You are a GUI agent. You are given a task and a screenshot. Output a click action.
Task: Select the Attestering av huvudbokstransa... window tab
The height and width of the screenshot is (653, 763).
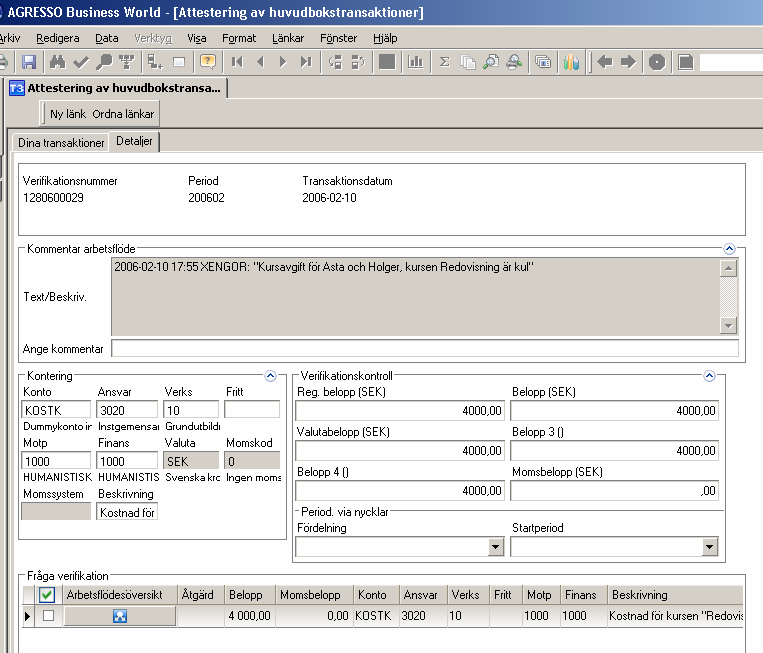(x=117, y=88)
